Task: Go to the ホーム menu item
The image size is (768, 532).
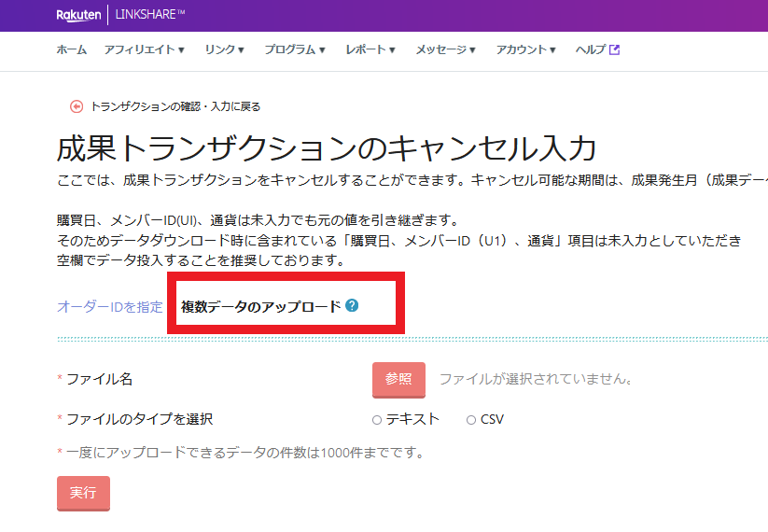Action: click(72, 50)
